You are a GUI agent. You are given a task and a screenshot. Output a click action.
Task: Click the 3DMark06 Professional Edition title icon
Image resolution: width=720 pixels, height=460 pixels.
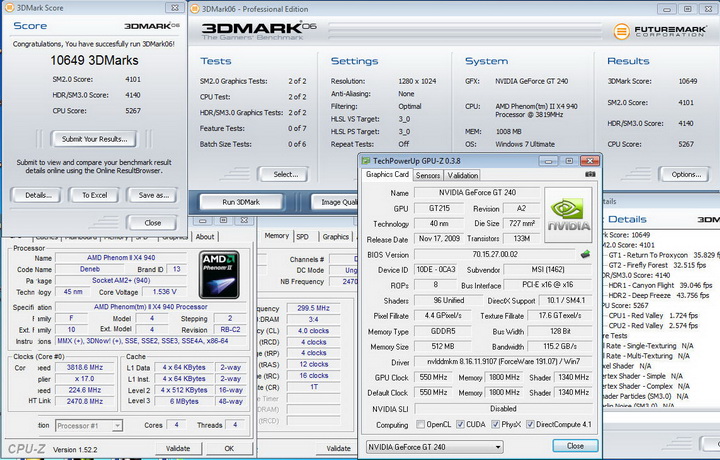coord(195,9)
